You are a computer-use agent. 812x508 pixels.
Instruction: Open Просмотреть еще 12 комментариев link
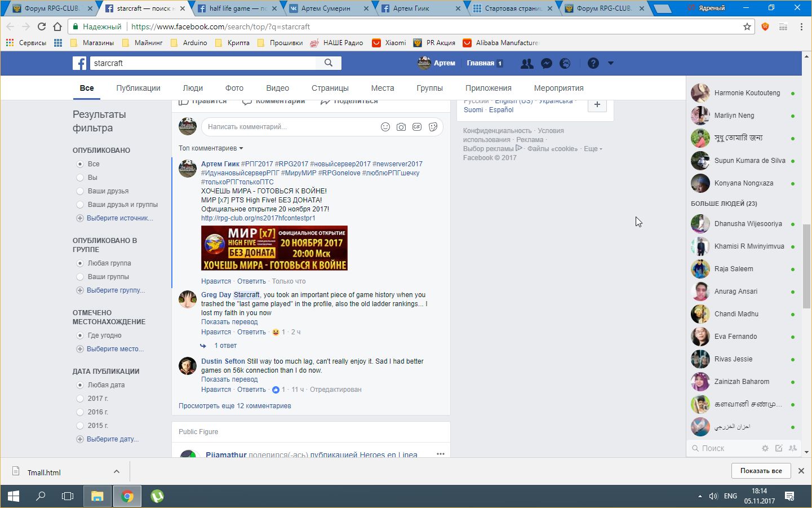click(x=235, y=406)
